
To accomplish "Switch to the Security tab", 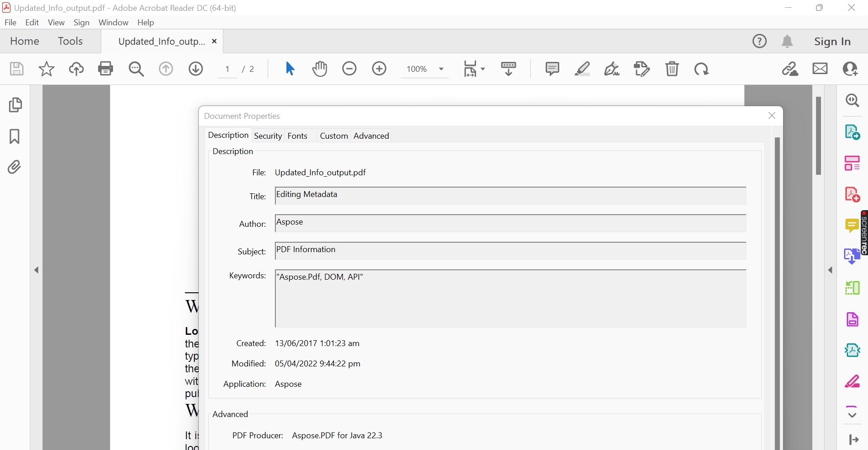I will tap(268, 136).
